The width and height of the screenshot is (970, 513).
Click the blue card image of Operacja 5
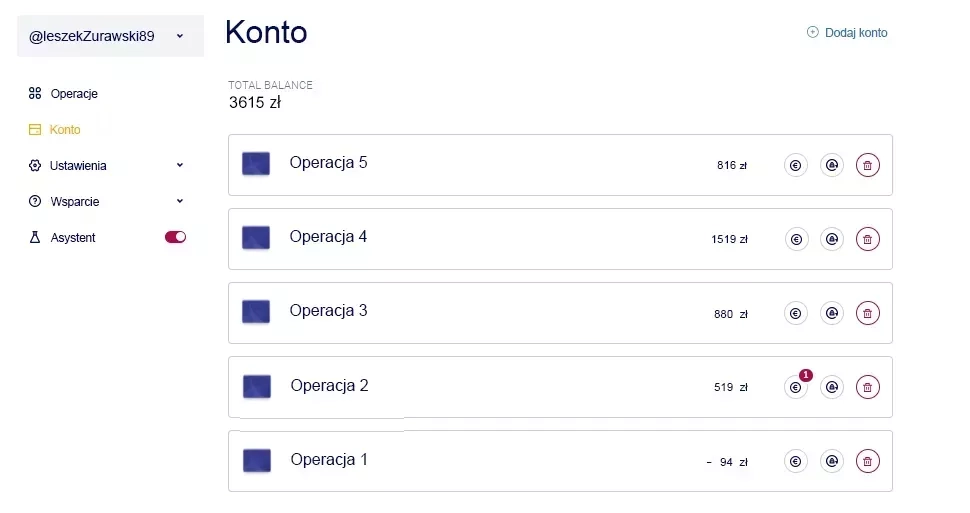pos(256,164)
